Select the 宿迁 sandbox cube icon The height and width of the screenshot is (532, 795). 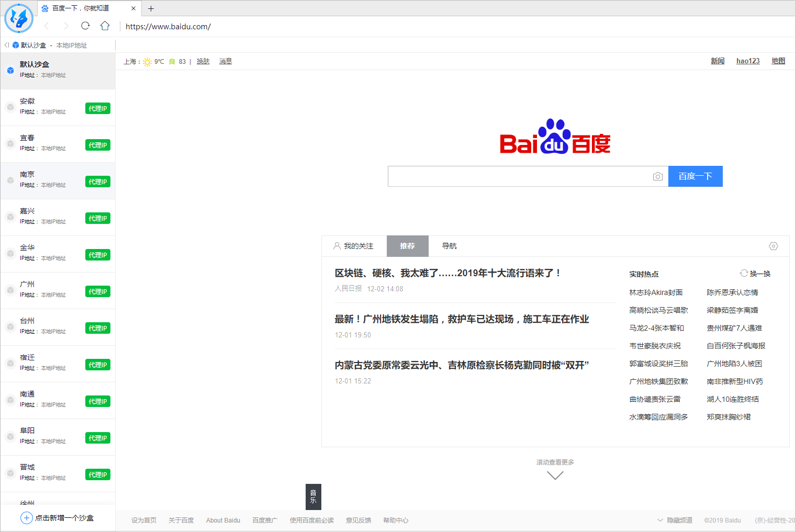[x=10, y=364]
